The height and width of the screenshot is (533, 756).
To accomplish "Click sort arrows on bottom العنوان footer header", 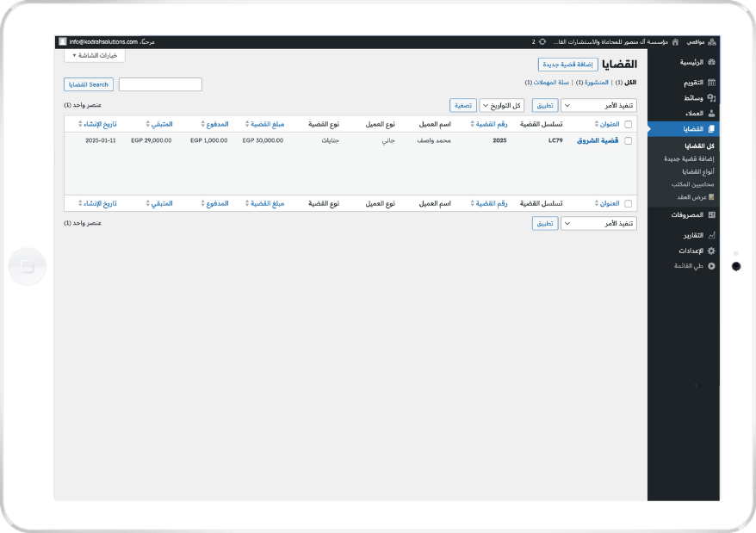I will click(x=597, y=203).
